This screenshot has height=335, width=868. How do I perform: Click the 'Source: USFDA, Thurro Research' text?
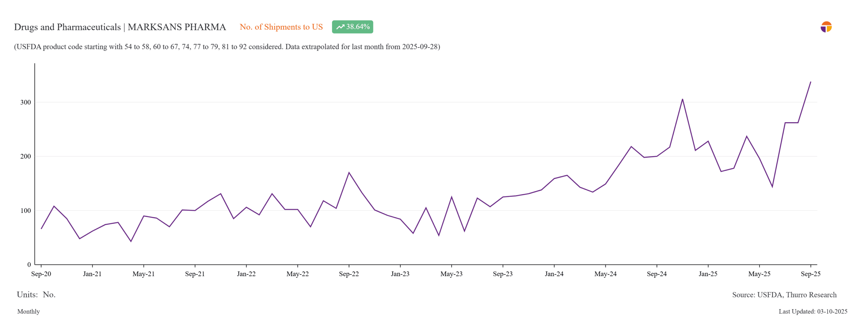click(784, 295)
